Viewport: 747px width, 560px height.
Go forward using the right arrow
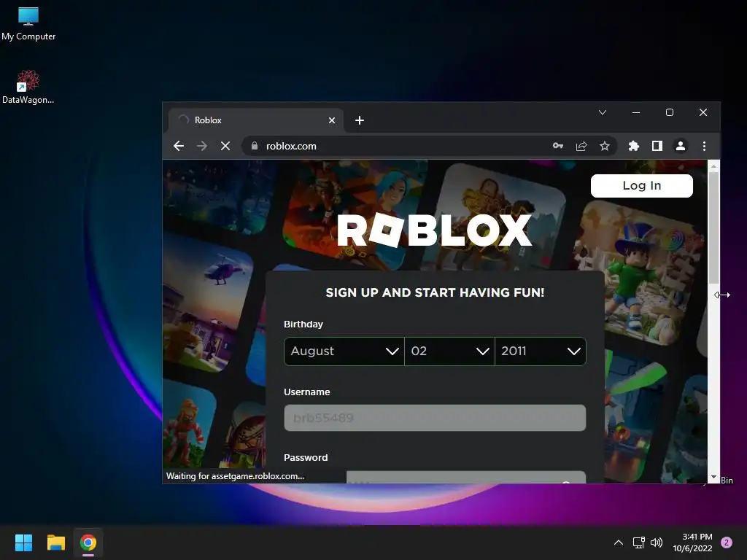click(202, 146)
